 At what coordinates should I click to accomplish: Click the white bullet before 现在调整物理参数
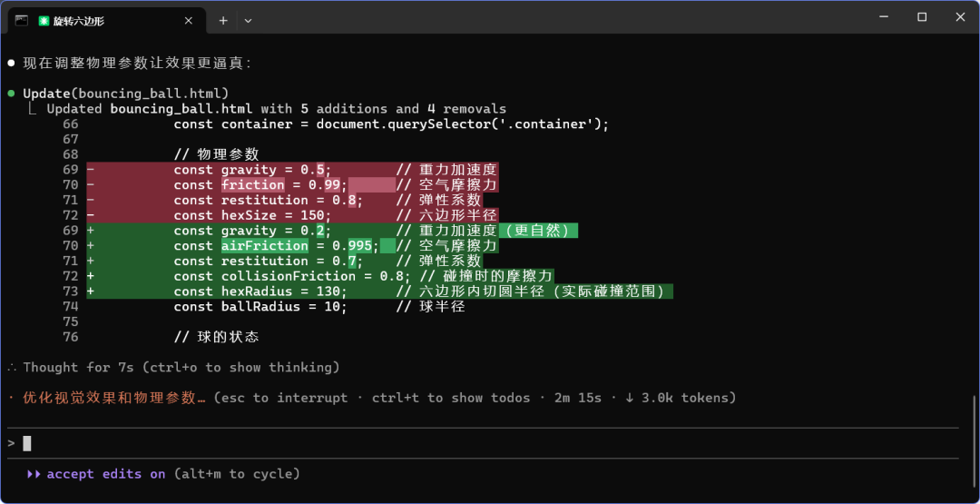(x=11, y=63)
